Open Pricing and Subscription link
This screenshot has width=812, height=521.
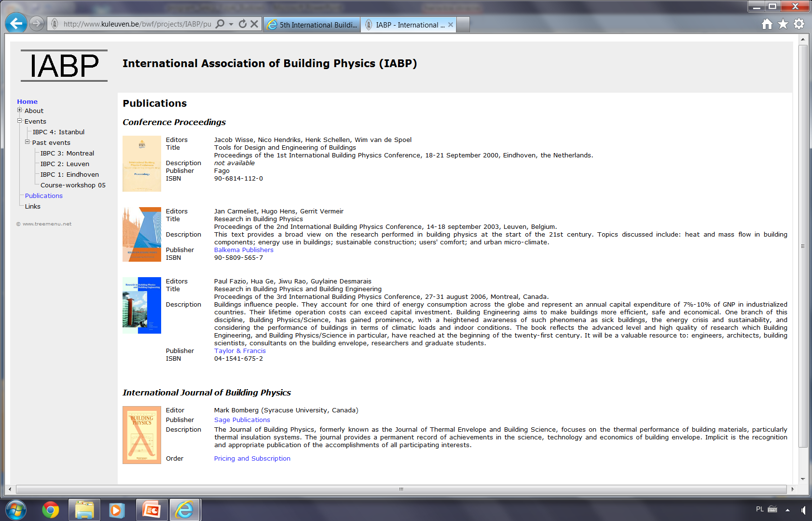(x=252, y=458)
